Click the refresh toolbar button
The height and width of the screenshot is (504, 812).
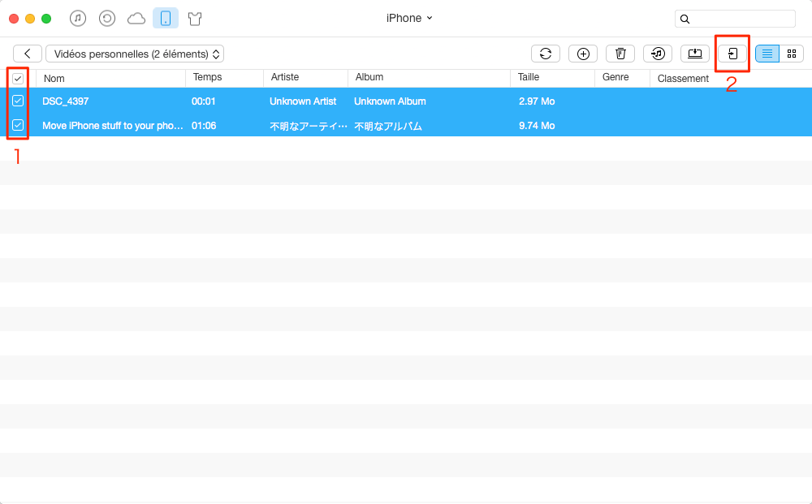coord(546,54)
